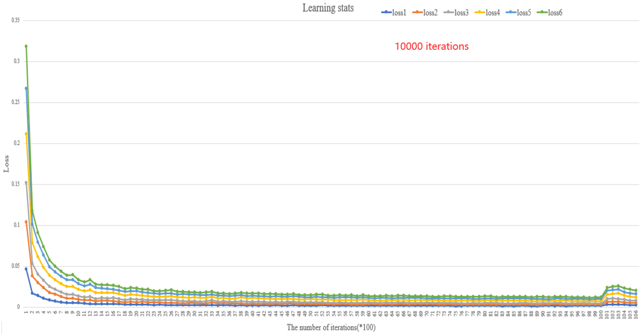Viewport: 644px width, 334px height.
Task: Click the loss2 orange legend marker
Action: (x=417, y=12)
